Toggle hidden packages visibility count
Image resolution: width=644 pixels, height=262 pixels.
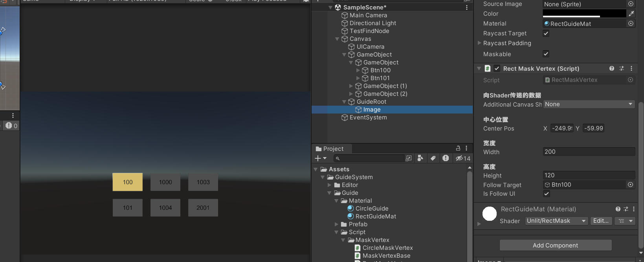click(463, 158)
